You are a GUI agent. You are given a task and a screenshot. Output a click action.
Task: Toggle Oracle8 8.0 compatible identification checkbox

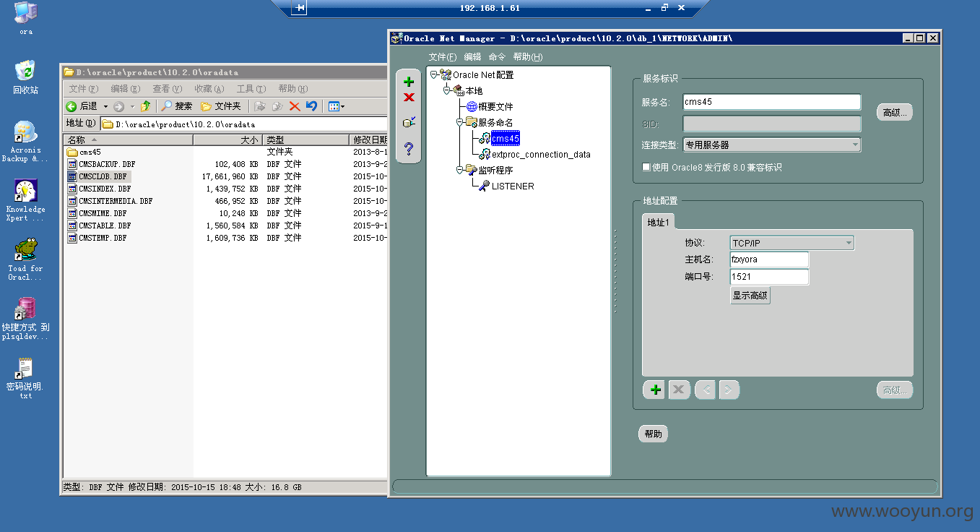click(x=646, y=167)
